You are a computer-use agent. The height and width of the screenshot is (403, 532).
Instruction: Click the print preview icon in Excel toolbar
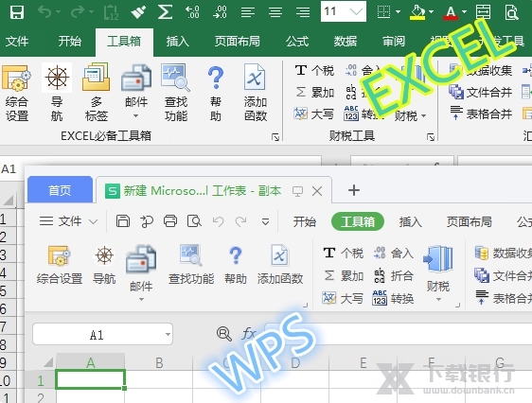(511, 12)
